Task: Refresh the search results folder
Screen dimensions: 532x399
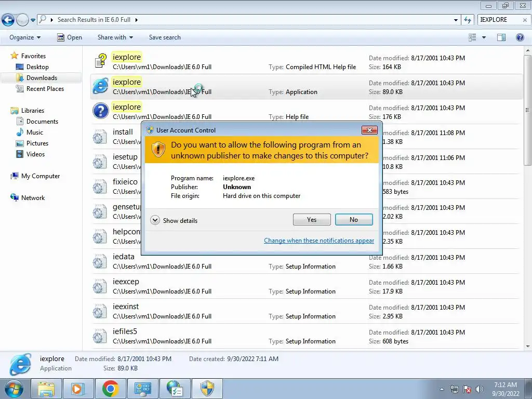Action: (x=468, y=20)
